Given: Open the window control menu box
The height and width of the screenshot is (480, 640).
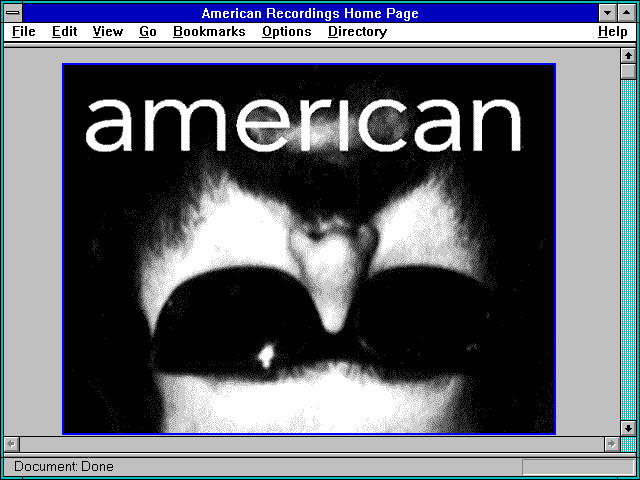Looking at the screenshot, I should [x=13, y=13].
